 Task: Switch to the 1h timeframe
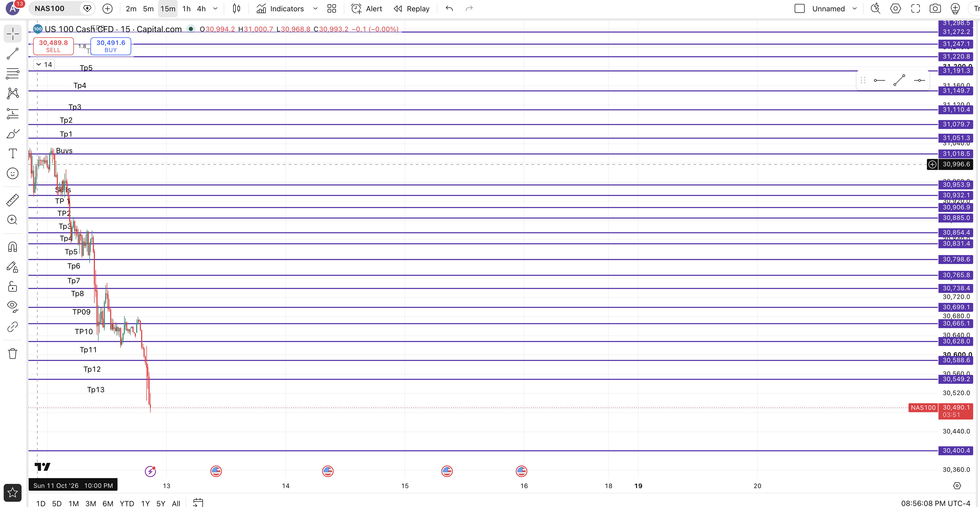[186, 8]
